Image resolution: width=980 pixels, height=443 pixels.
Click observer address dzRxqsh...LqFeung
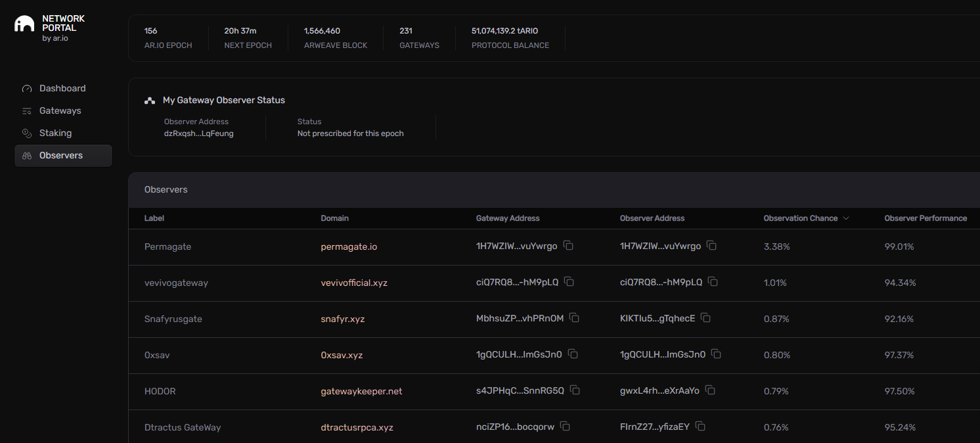tap(199, 133)
